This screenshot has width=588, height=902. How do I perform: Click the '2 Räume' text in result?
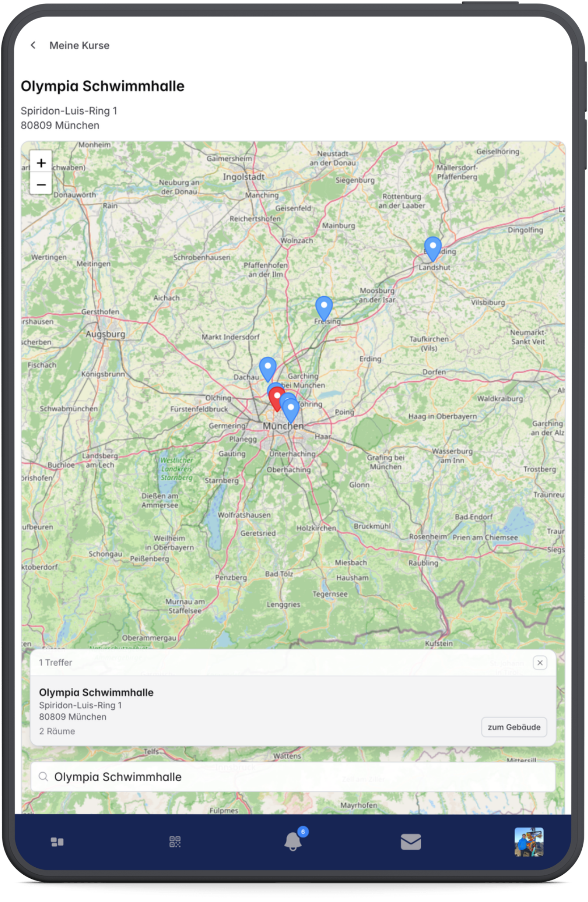57,731
